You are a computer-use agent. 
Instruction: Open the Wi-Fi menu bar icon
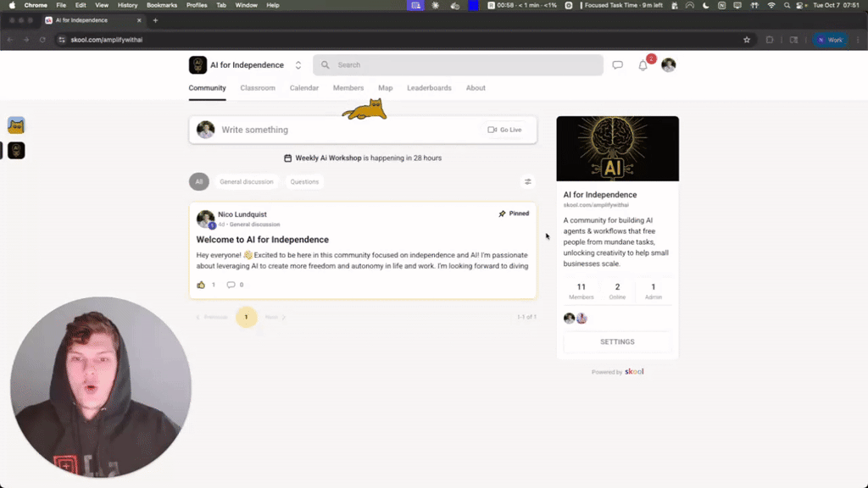point(771,5)
